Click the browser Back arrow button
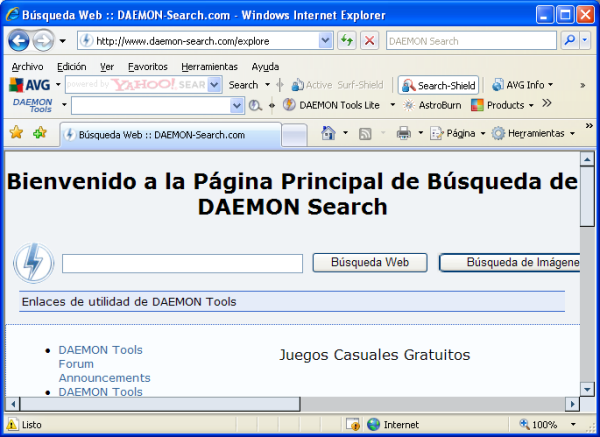Viewport: 600px width, 437px height. point(19,41)
